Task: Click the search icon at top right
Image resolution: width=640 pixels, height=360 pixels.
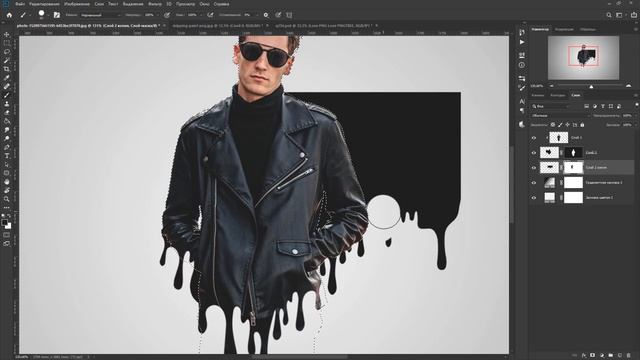Action: [x=609, y=15]
